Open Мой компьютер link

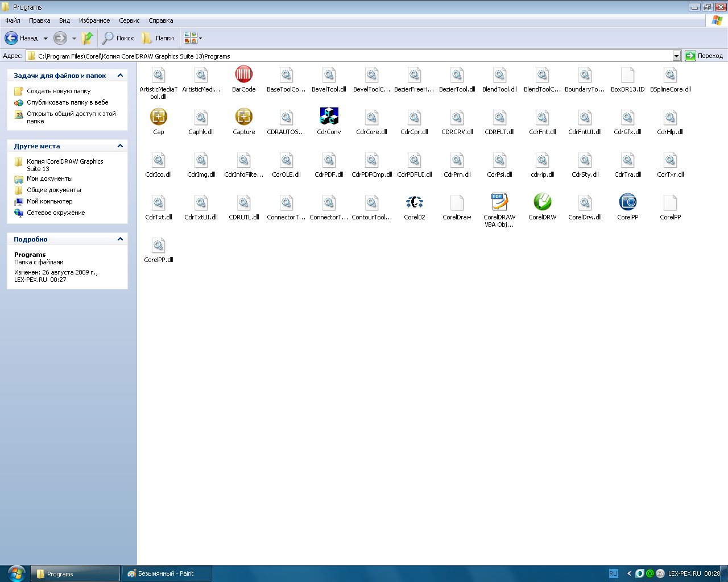coord(49,201)
